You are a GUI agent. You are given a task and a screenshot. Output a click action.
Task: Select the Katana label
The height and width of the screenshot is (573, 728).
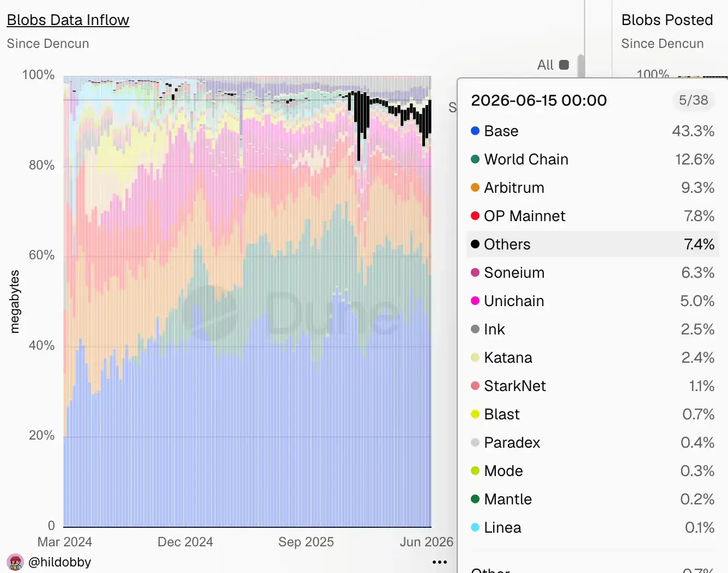(508, 357)
